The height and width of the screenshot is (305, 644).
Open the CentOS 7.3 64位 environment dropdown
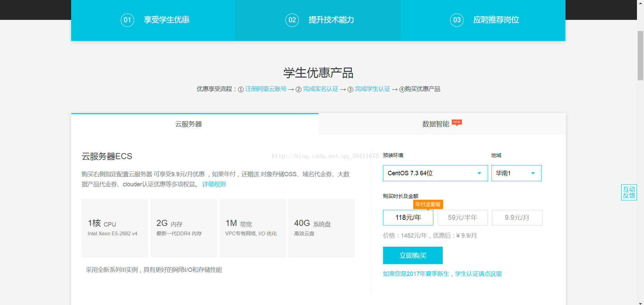point(435,173)
